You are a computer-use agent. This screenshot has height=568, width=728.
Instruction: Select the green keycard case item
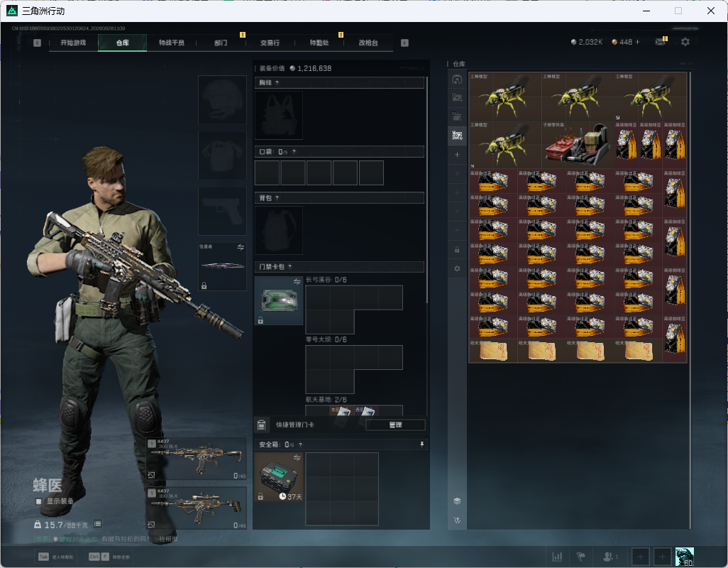[x=279, y=300]
